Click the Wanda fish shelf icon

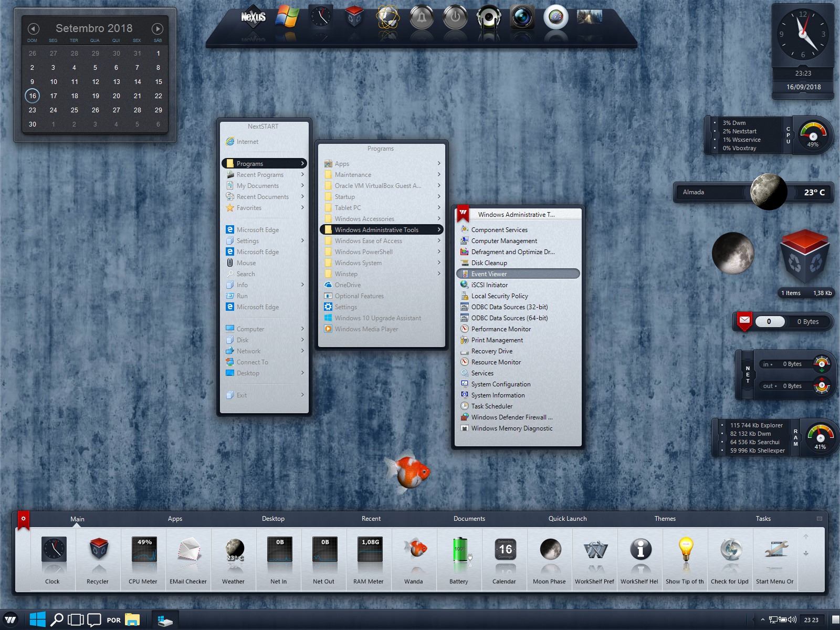tap(415, 548)
